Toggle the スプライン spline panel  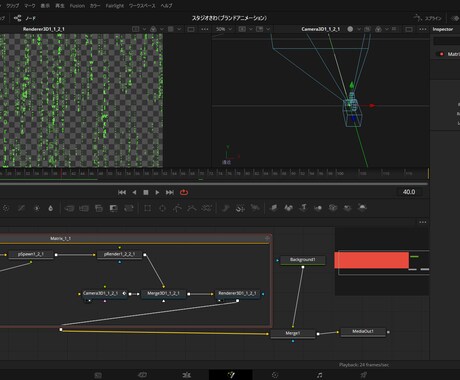[x=428, y=18]
